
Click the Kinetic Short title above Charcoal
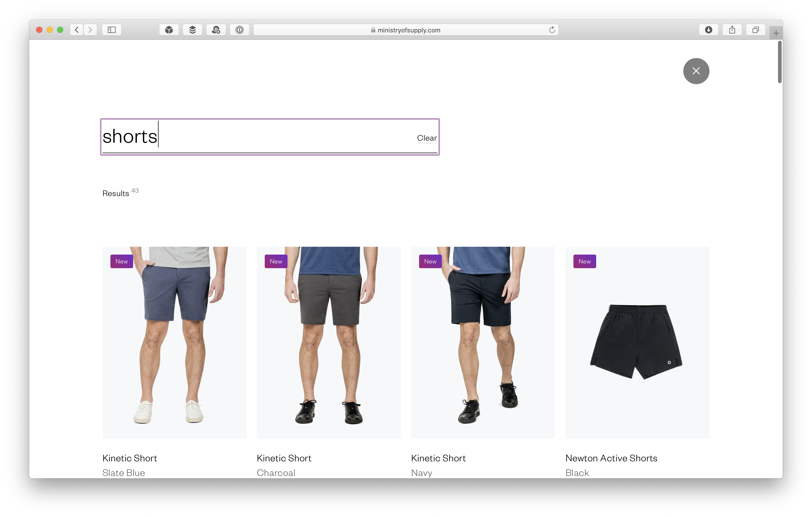(284, 458)
